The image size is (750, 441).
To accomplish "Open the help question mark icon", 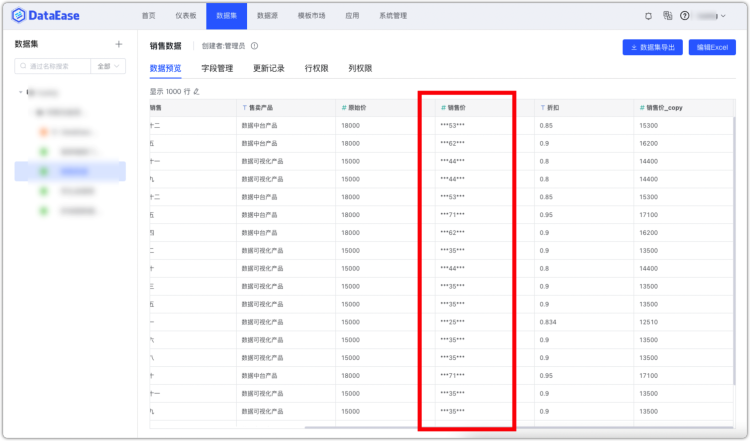I will tap(684, 16).
